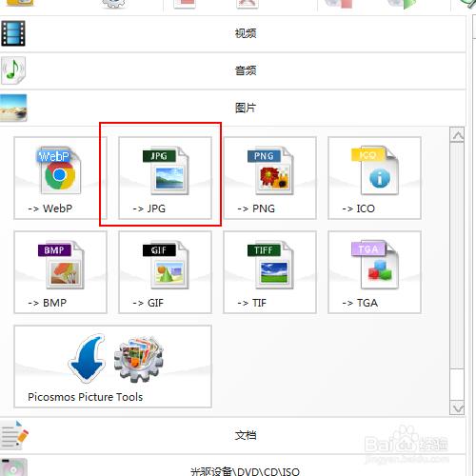Click the scroll up arrow of format list
Screen dimensions: 476x476
point(457,135)
